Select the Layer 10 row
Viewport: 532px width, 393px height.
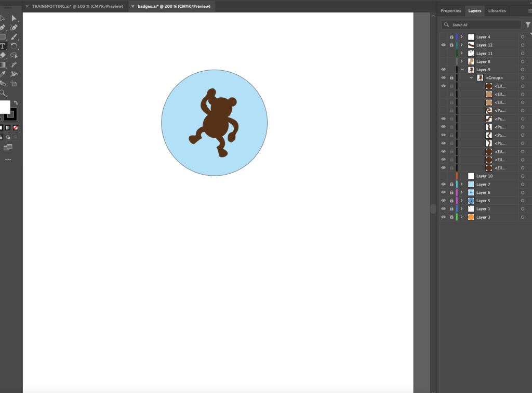484,176
